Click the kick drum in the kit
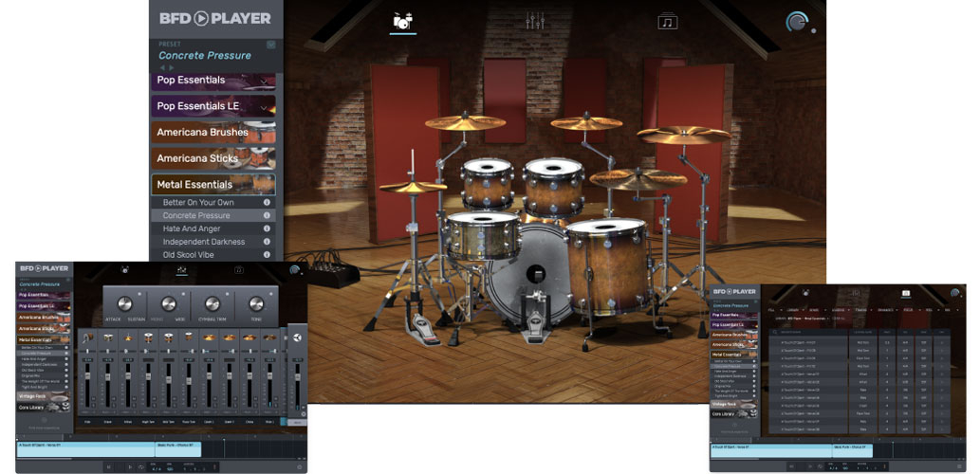 (x=531, y=270)
